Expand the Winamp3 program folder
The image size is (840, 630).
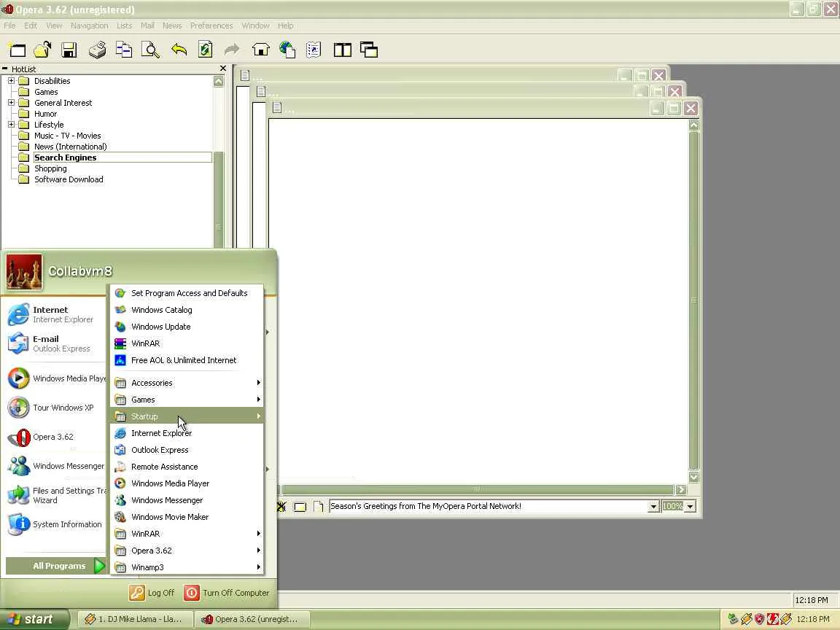[x=187, y=567]
